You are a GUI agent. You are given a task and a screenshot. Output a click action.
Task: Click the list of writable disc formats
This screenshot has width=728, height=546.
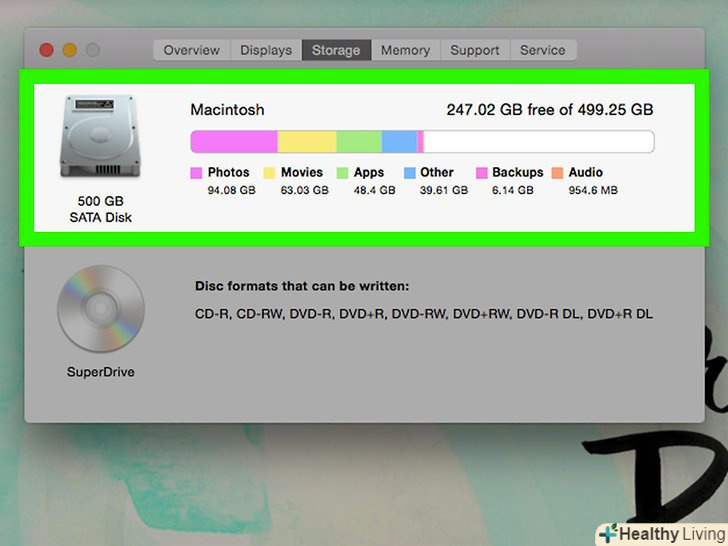click(423, 314)
